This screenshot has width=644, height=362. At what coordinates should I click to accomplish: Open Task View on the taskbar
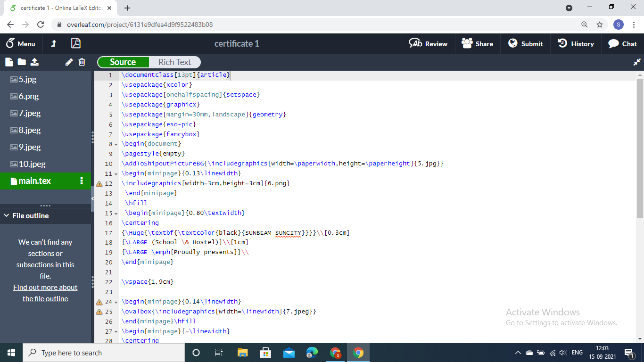tap(218, 353)
